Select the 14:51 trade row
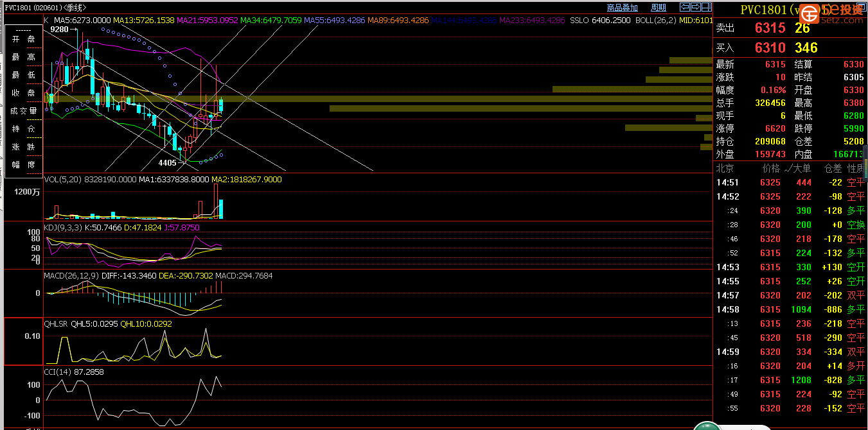868x430 pixels. tap(790, 182)
